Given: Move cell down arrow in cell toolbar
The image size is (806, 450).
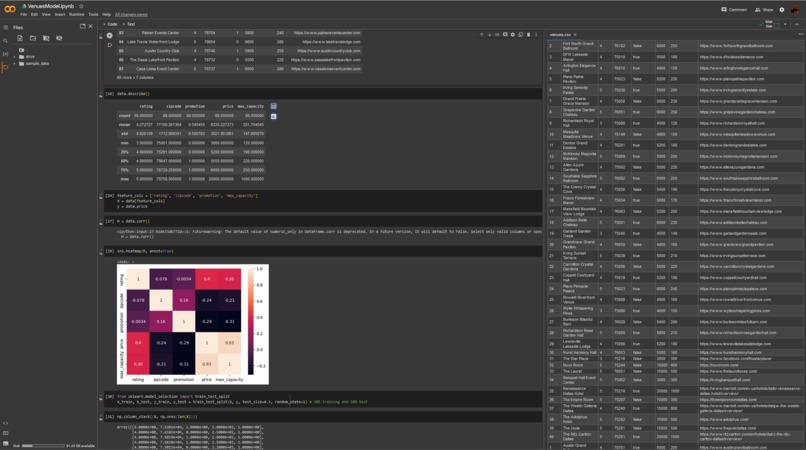Looking at the screenshot, I should click(489, 34).
